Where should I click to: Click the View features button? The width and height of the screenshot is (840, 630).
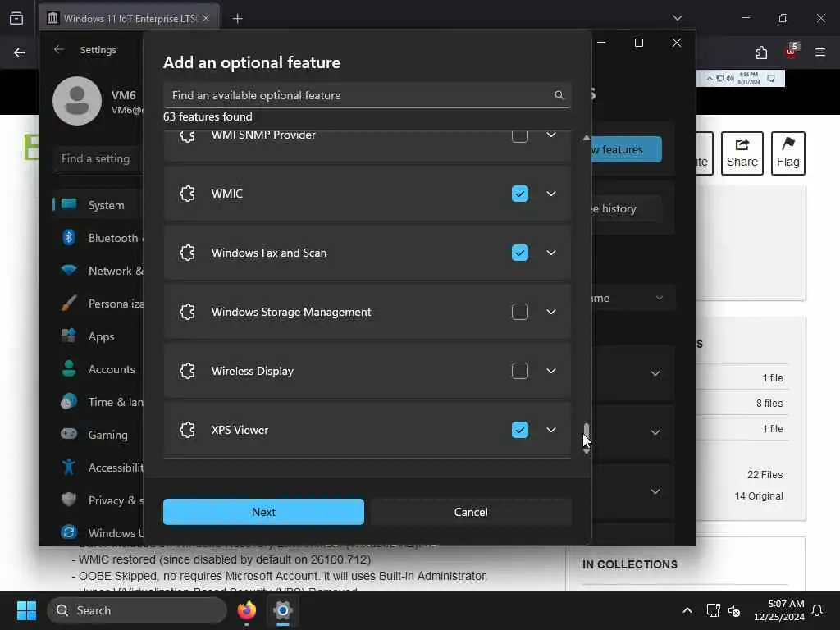click(x=626, y=149)
